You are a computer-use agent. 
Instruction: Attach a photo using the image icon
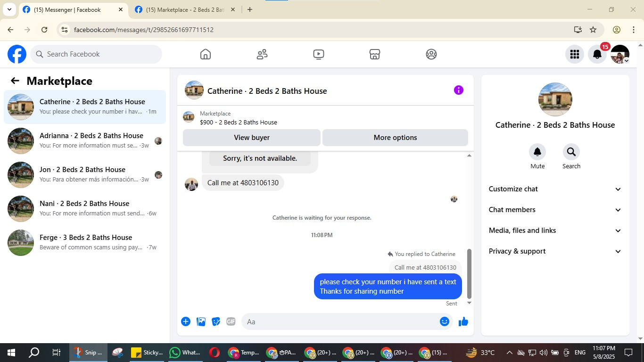201,321
